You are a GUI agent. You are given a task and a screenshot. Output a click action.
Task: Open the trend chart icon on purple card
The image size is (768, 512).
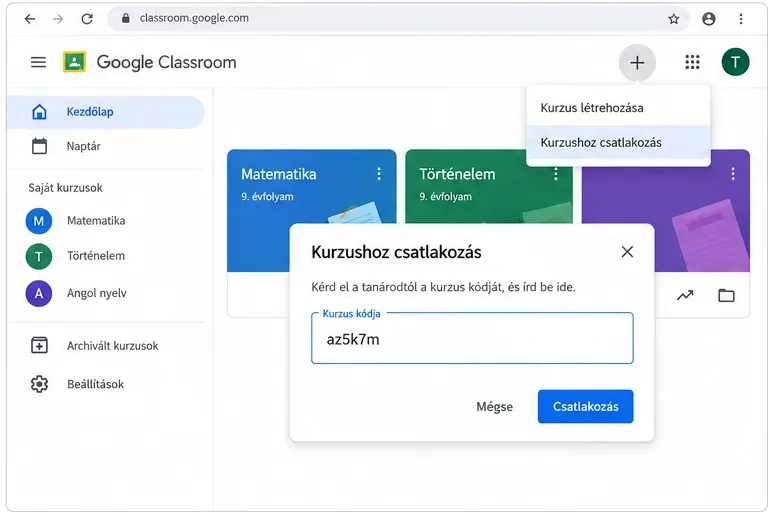tap(685, 295)
